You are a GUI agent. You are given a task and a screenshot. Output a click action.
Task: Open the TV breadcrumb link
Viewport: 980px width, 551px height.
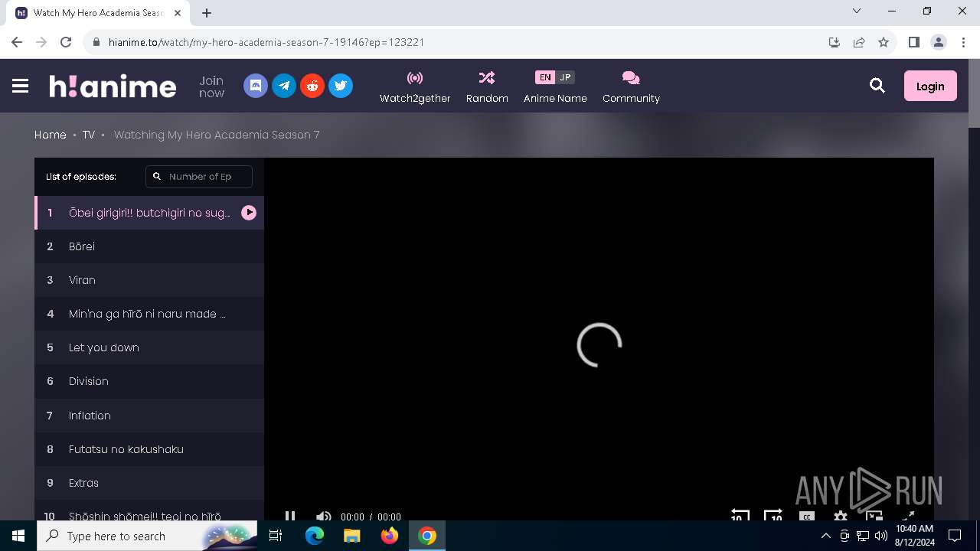pyautogui.click(x=89, y=135)
